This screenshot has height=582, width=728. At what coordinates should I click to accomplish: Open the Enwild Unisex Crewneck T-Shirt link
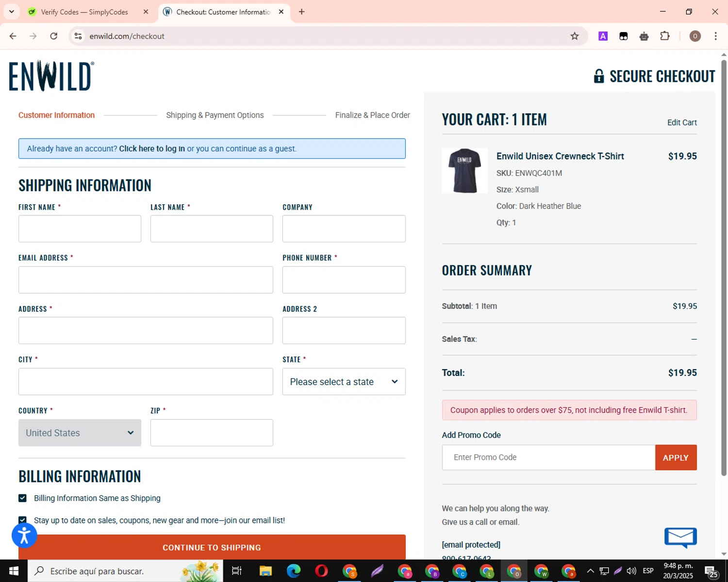(x=560, y=156)
